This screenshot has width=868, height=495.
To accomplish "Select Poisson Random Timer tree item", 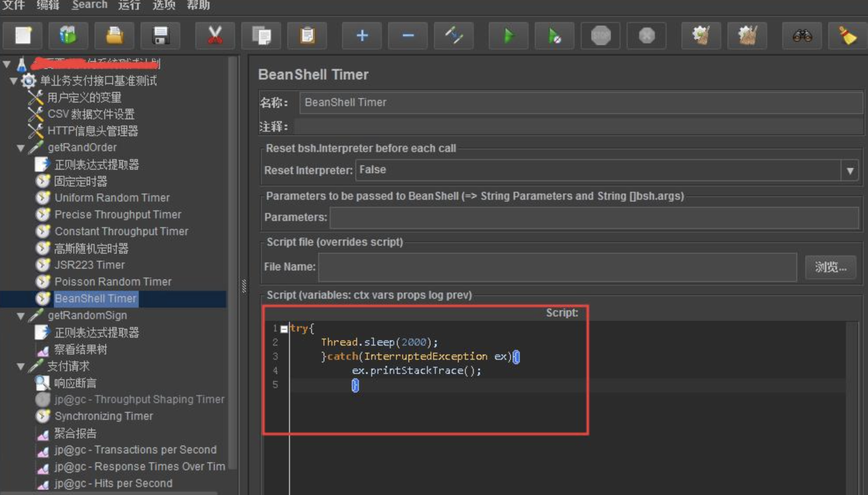I will 113,282.
